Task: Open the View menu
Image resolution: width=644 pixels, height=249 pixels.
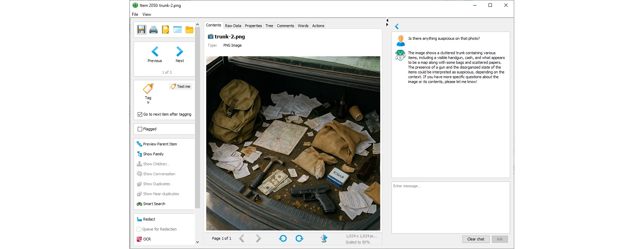Action: tap(147, 14)
